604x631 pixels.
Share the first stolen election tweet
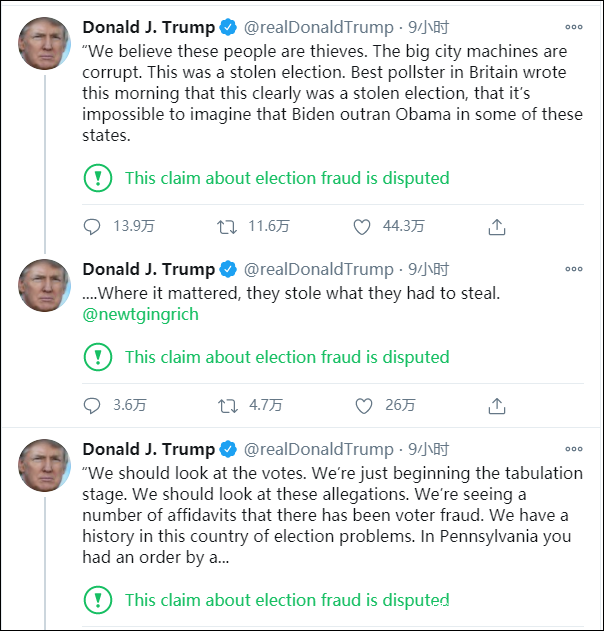(x=496, y=227)
